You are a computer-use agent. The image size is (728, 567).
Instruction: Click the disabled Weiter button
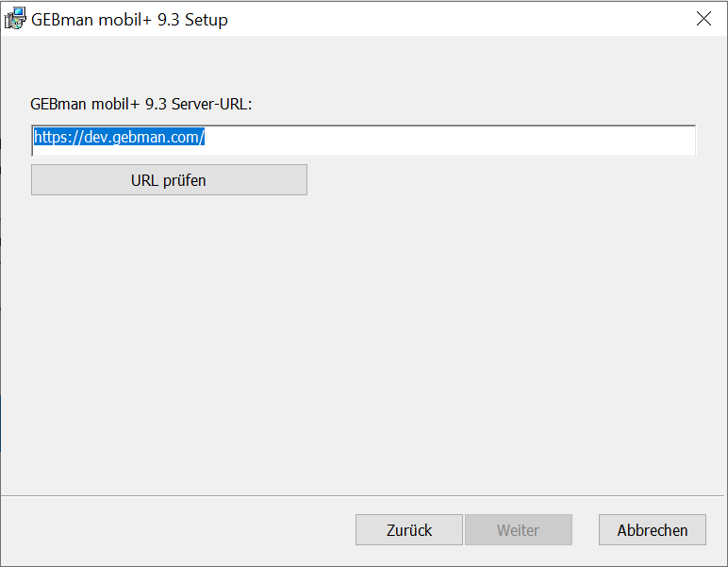tap(519, 530)
